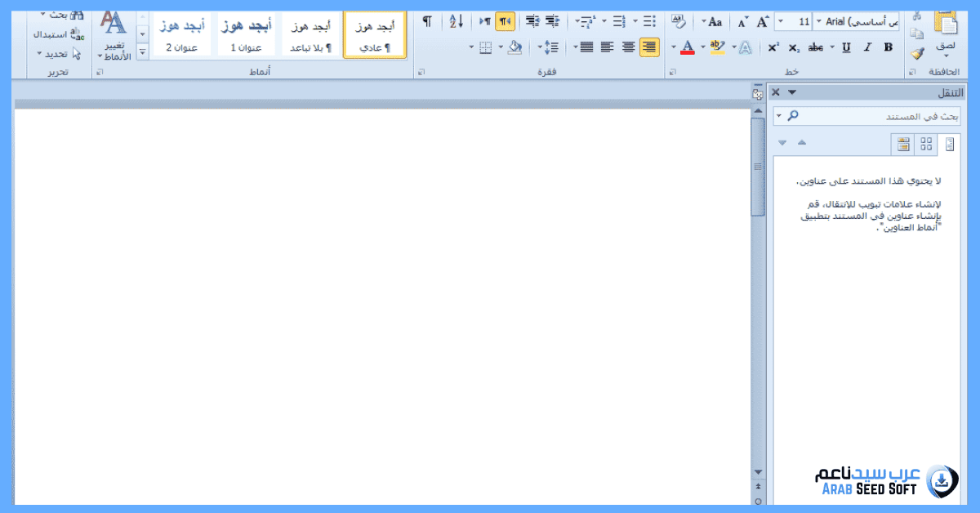Open the font size dropdown showing 11
Viewport: 980px width, 513px height.
coord(782,22)
